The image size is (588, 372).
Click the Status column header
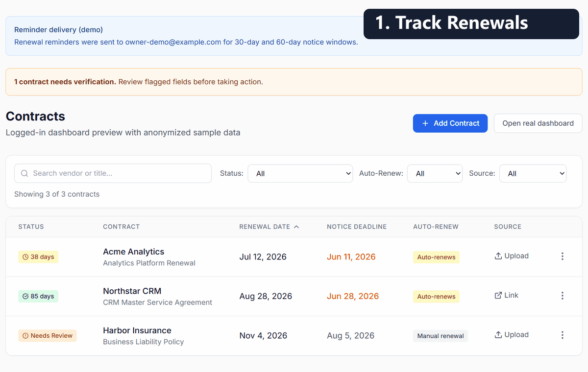tap(31, 227)
